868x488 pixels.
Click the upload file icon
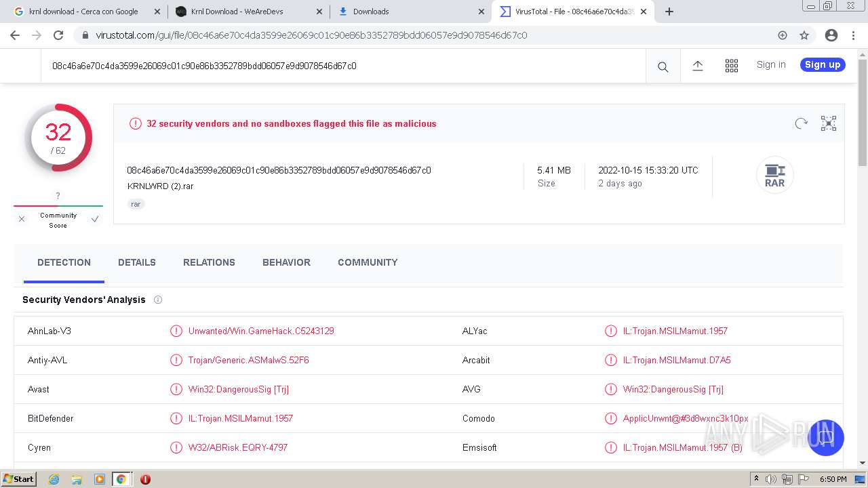coord(698,65)
